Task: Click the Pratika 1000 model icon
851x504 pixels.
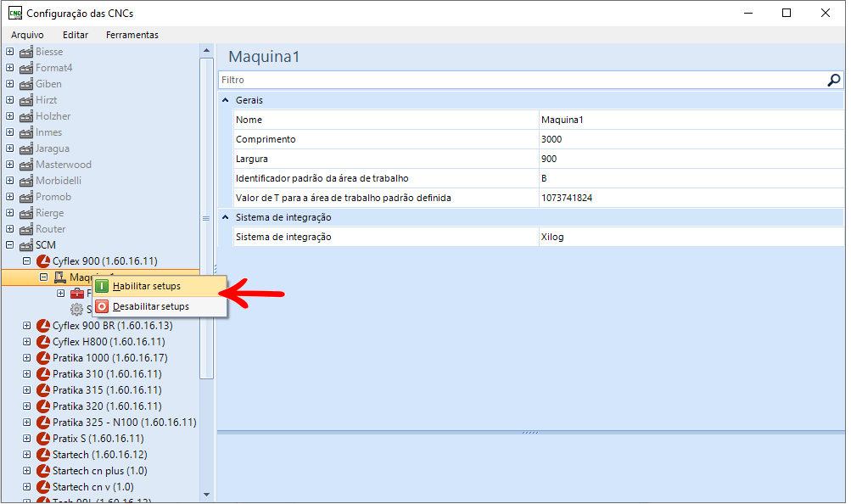Action: [43, 359]
